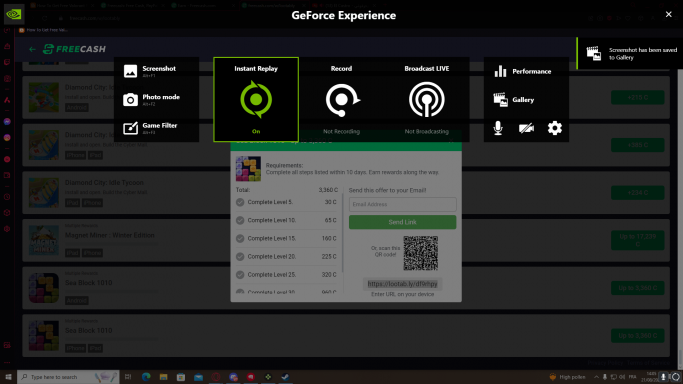The height and width of the screenshot is (384, 683).
Task: Click the Magnet Miner game thumbnail
Action: 44,240
